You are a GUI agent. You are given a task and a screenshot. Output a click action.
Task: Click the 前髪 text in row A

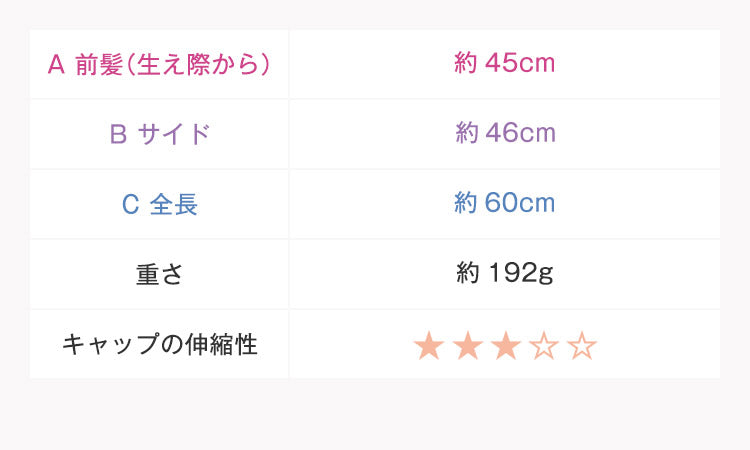pos(97,65)
